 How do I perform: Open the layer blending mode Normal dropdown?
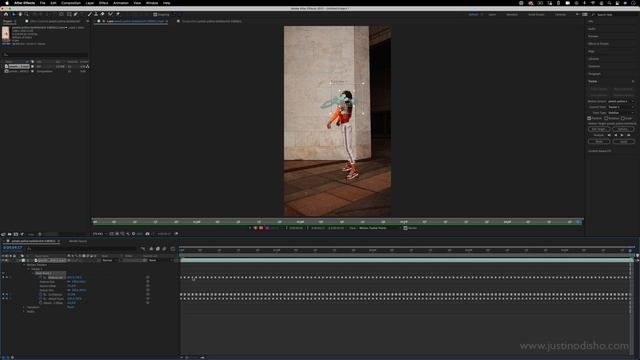(110, 260)
